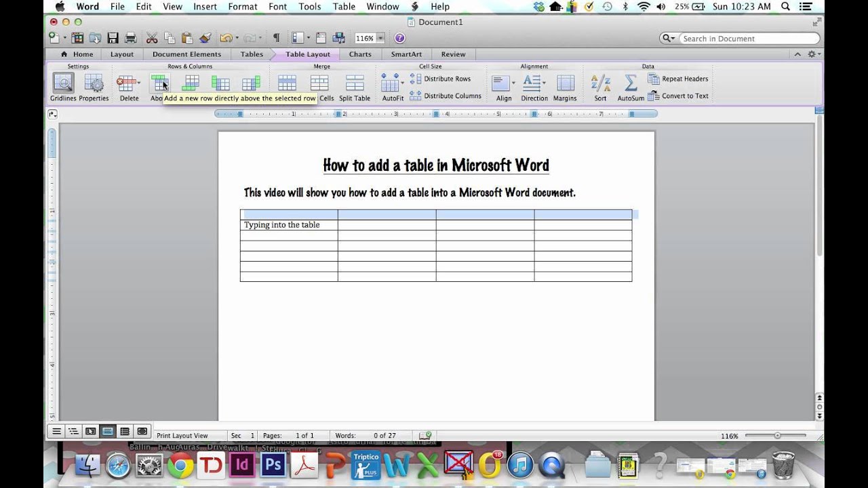
Task: Split the selected Cells
Action: tap(319, 83)
